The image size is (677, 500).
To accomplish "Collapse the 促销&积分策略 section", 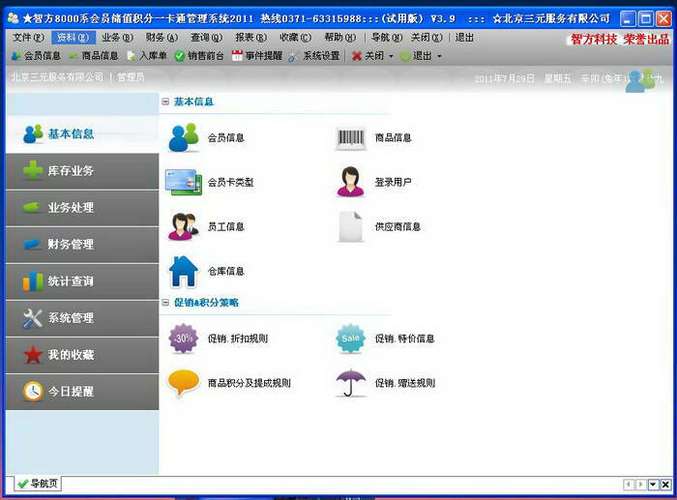I will point(165,303).
